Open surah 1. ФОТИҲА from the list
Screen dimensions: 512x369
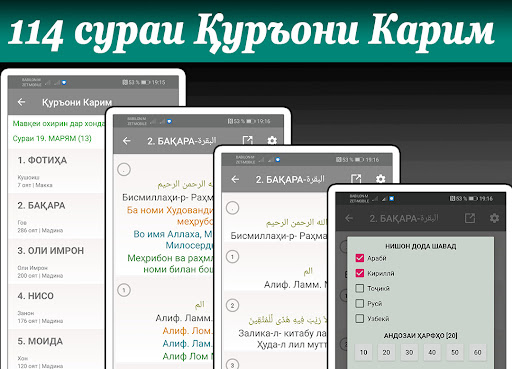[x=56, y=171]
